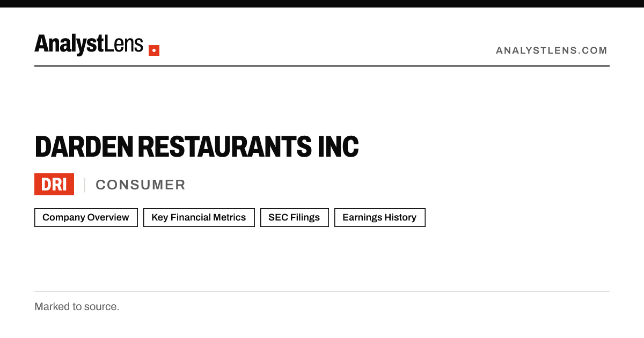Click the thin divider above the footer note
Image resolution: width=644 pixels, height=338 pixels.
click(322, 291)
